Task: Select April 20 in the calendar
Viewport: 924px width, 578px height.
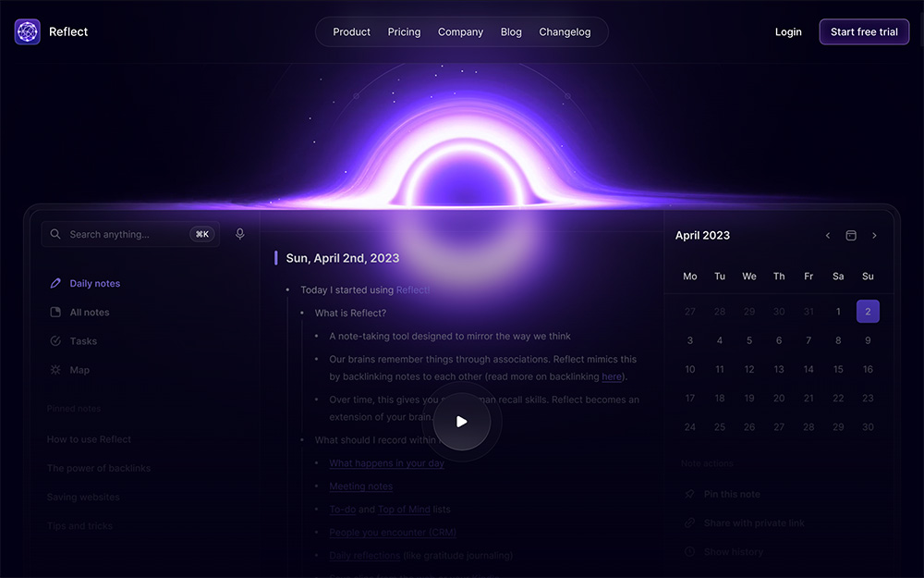Action: (778, 398)
